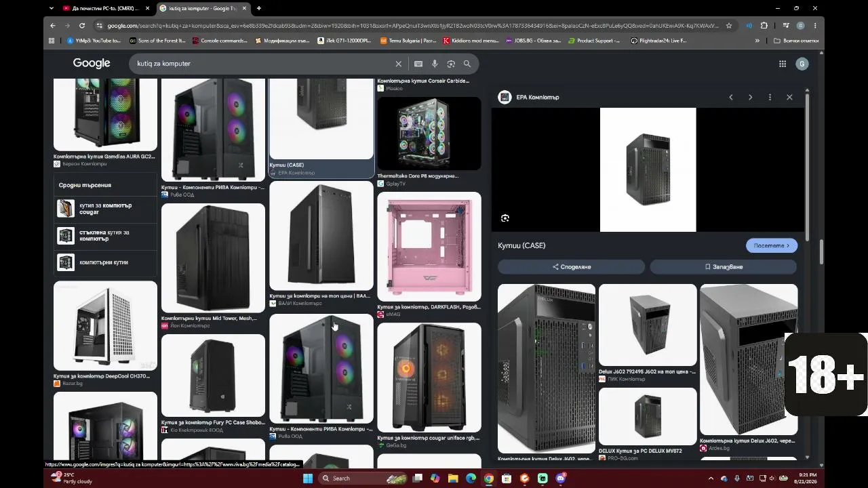This screenshot has height=488, width=868.
Task: Open the all bookmarks folder
Action: (x=796, y=41)
